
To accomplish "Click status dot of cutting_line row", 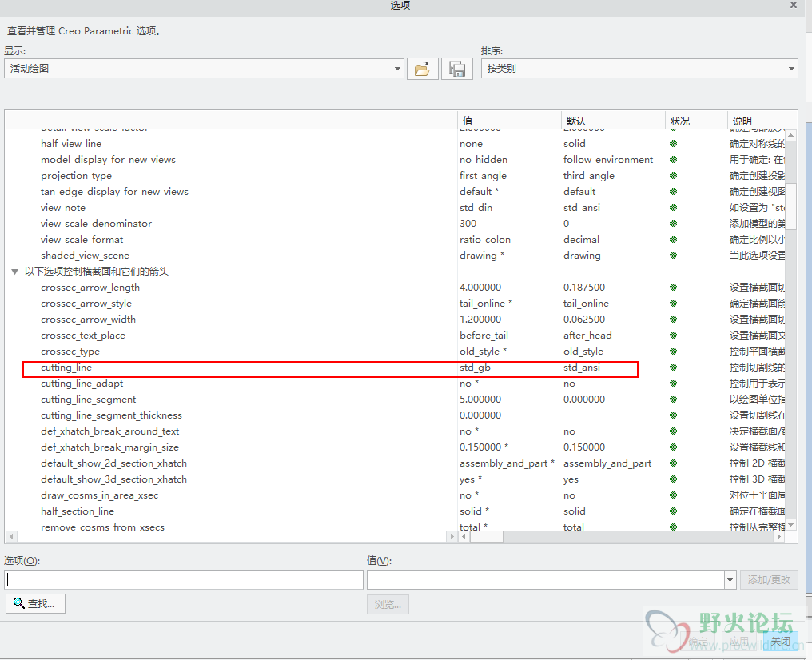I will click(x=673, y=368).
